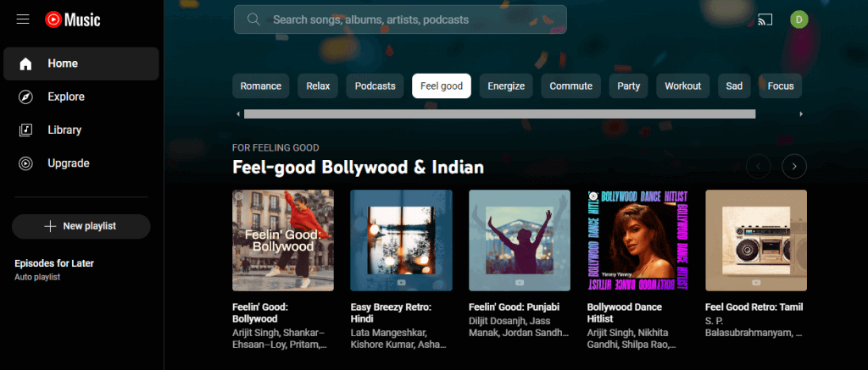Deselect the Feel good chip
Viewport: 868px width, 370px height.
pyautogui.click(x=442, y=86)
